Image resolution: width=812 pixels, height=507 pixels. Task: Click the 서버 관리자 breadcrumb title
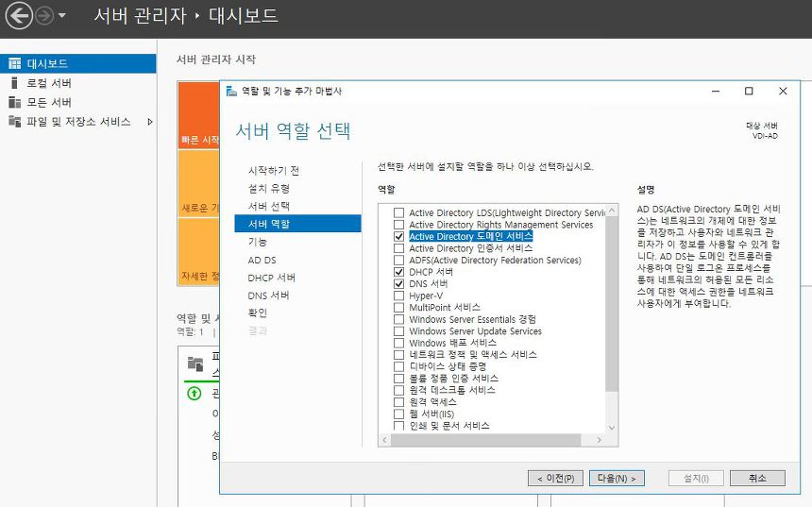[140, 15]
